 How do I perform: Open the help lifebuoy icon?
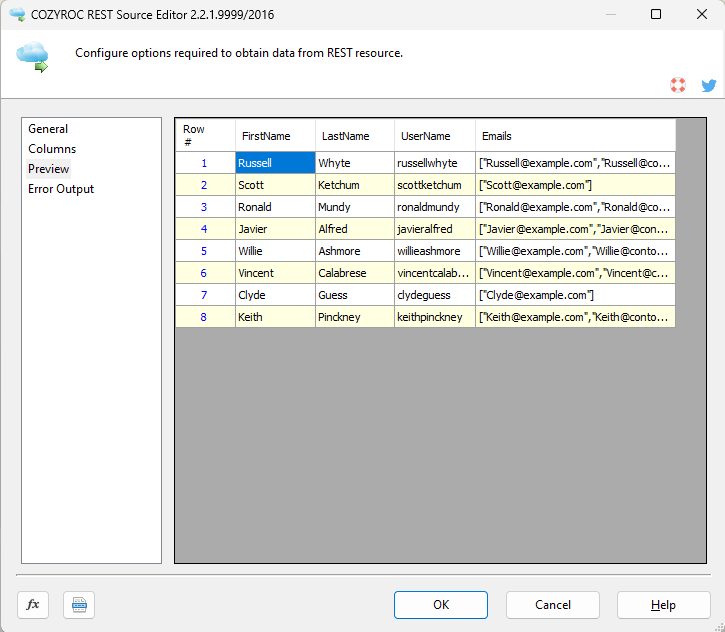pos(678,85)
